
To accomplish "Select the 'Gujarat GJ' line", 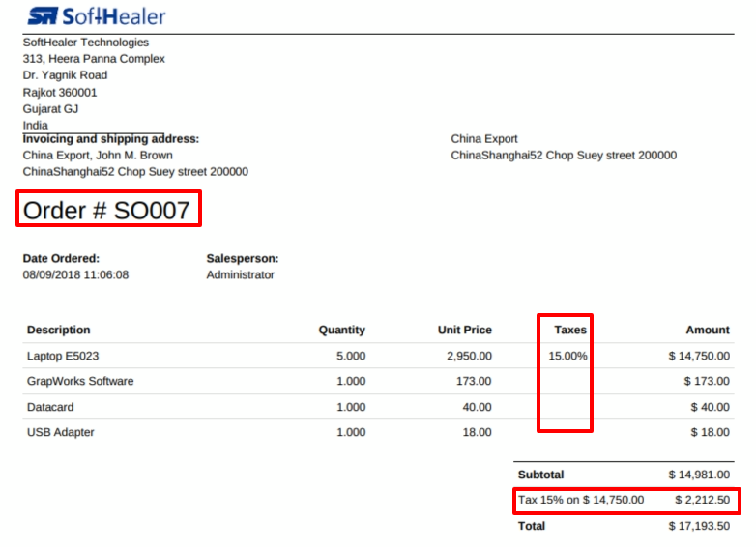I will (50, 108).
